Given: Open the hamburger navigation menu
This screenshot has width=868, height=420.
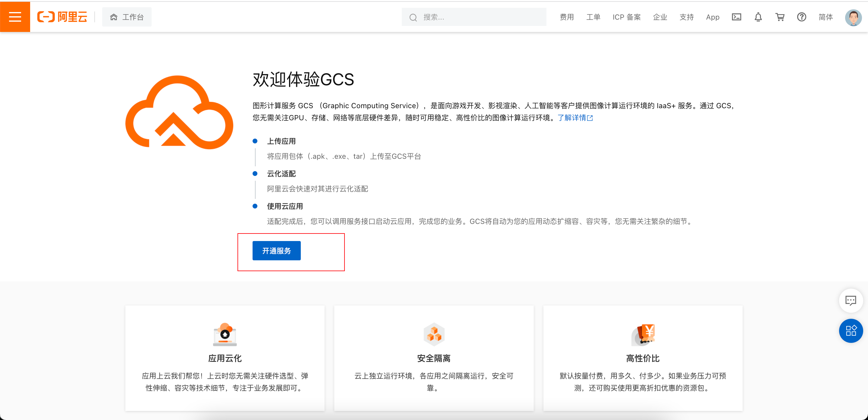Looking at the screenshot, I should click(x=15, y=17).
